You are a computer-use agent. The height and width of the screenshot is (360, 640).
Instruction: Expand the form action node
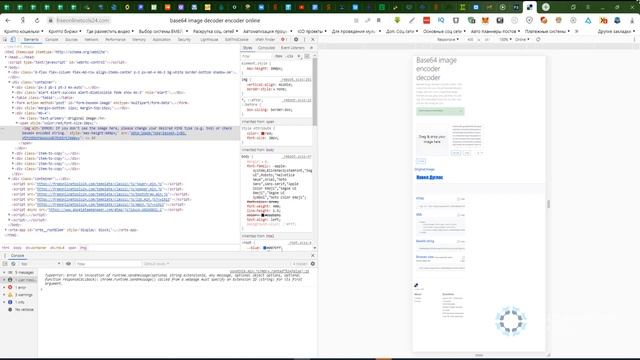point(13,103)
